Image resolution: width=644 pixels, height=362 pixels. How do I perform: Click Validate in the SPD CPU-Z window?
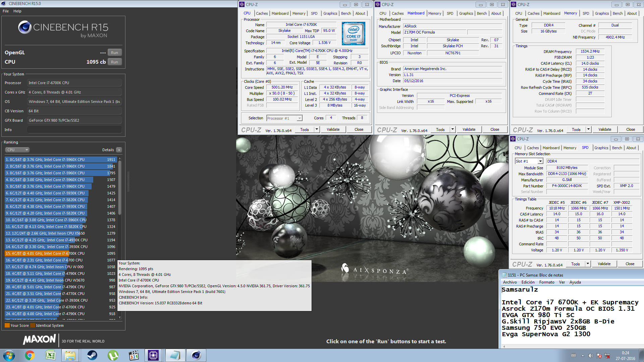[x=604, y=264]
